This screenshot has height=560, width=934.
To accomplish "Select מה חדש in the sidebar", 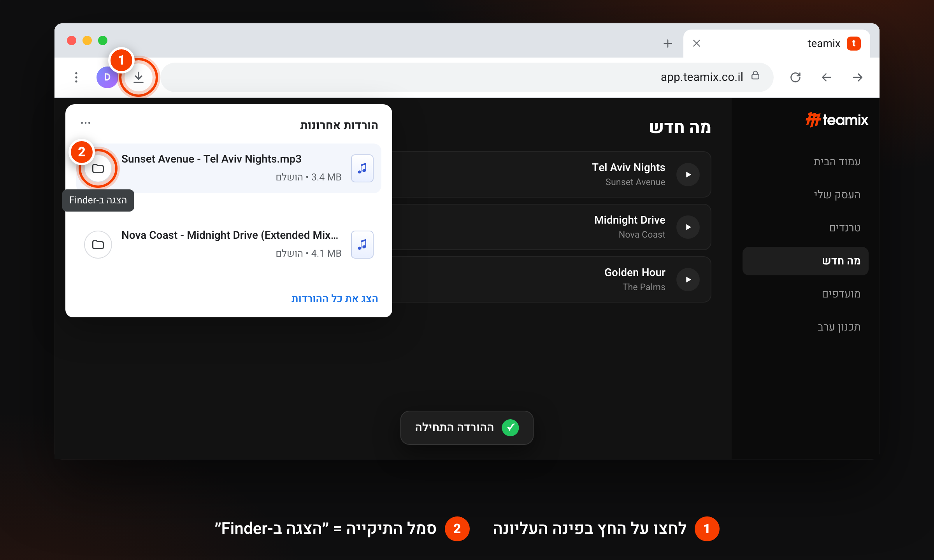I will tap(805, 261).
